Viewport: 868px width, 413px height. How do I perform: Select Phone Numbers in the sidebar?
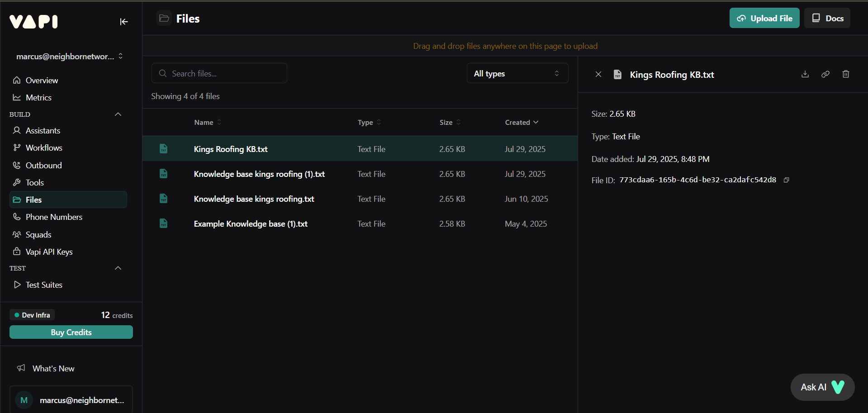[53, 217]
